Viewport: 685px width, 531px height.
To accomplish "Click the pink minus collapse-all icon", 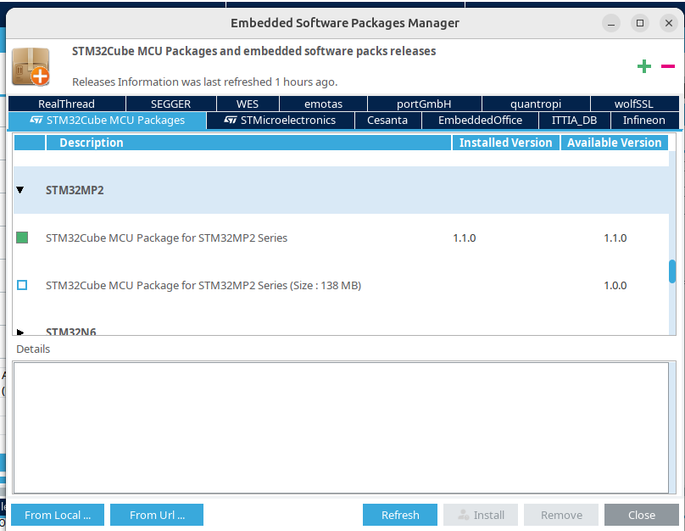I will (668, 66).
